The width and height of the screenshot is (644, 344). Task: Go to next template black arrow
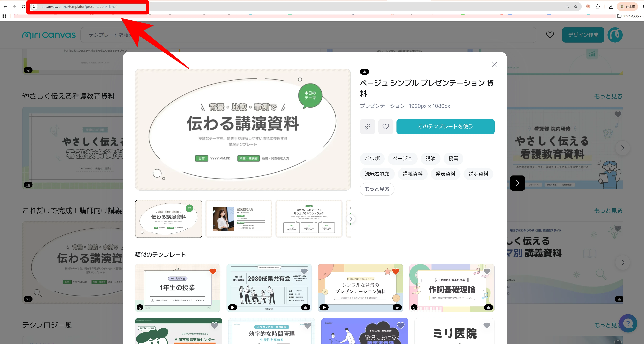click(517, 183)
